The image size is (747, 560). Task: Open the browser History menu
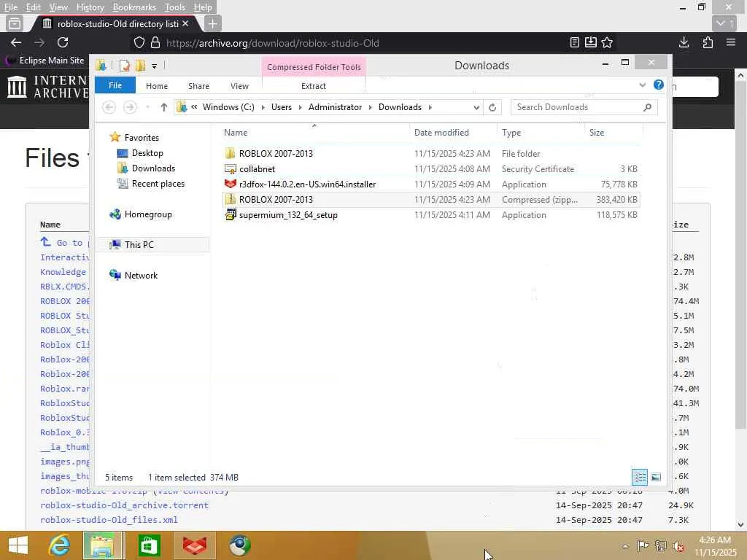pyautogui.click(x=90, y=7)
